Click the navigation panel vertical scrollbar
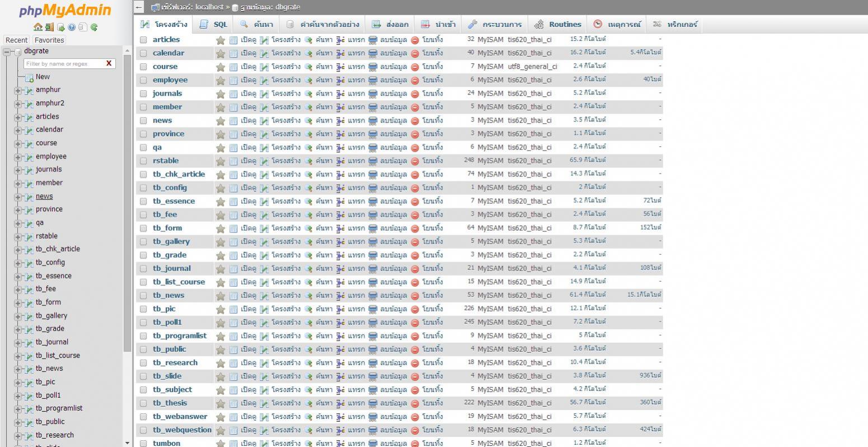This screenshot has width=868, height=447. [127, 203]
